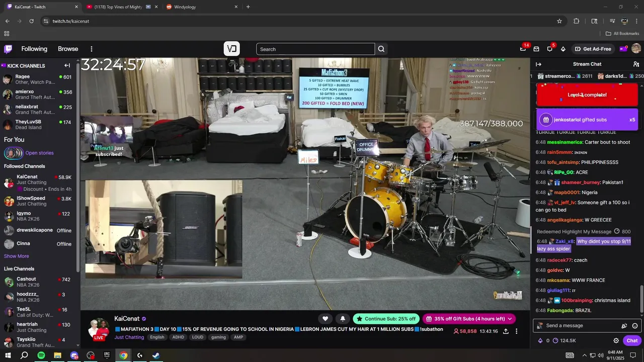Click the address bar URL twitch.tv/kaicenat

[x=71, y=21]
